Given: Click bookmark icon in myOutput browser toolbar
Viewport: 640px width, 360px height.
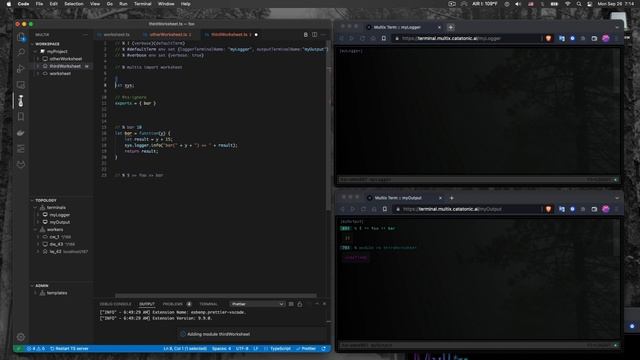Looking at the screenshot, I should tap(384, 209).
